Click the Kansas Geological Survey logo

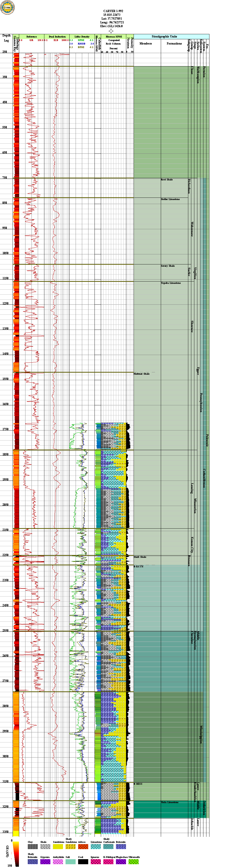(7, 7)
